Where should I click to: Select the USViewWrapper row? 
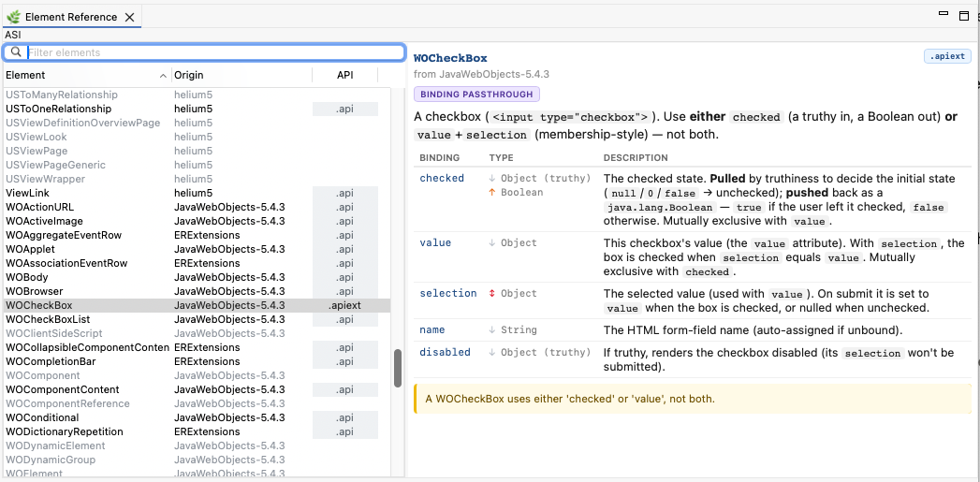(197, 179)
